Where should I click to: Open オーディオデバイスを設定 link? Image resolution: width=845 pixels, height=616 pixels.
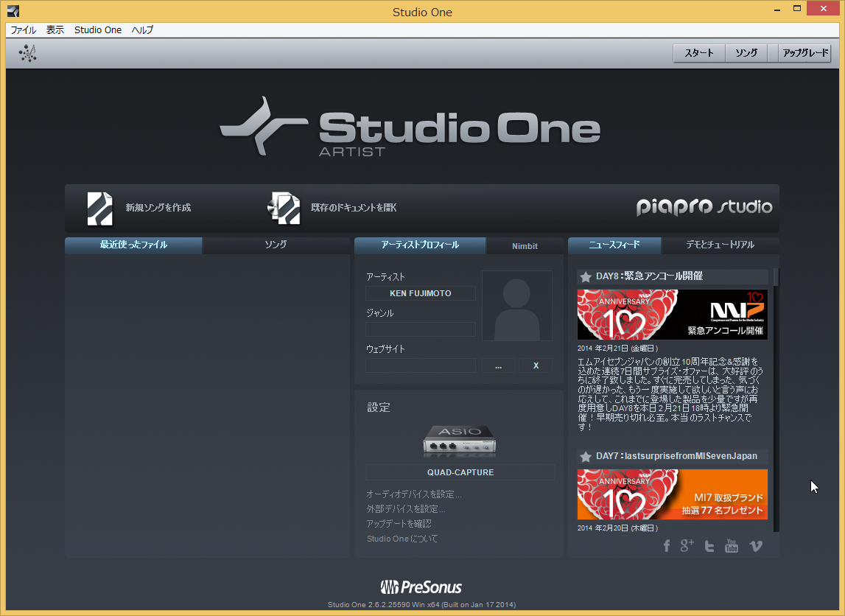coord(414,494)
